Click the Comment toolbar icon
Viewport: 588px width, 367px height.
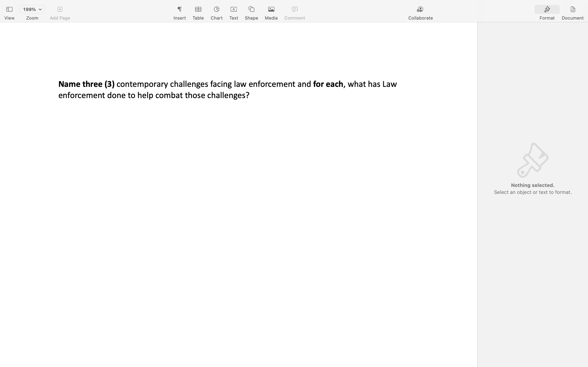294,9
